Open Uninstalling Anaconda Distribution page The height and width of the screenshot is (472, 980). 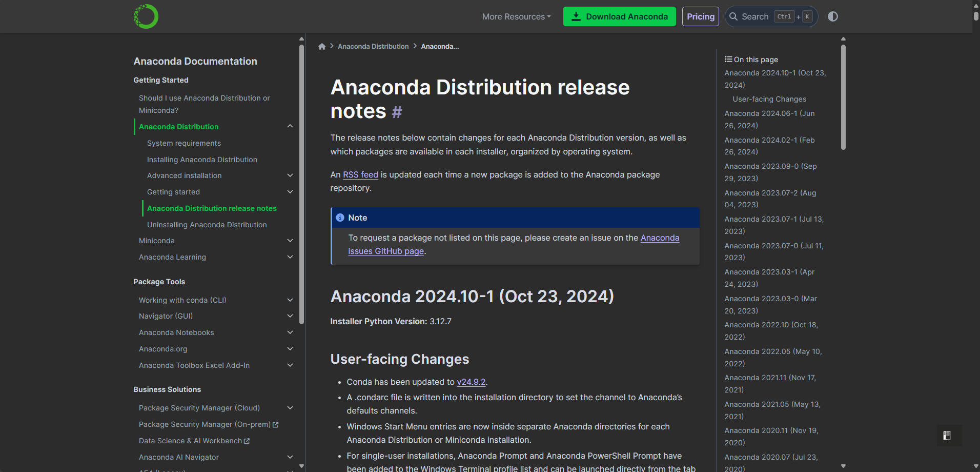pos(207,225)
